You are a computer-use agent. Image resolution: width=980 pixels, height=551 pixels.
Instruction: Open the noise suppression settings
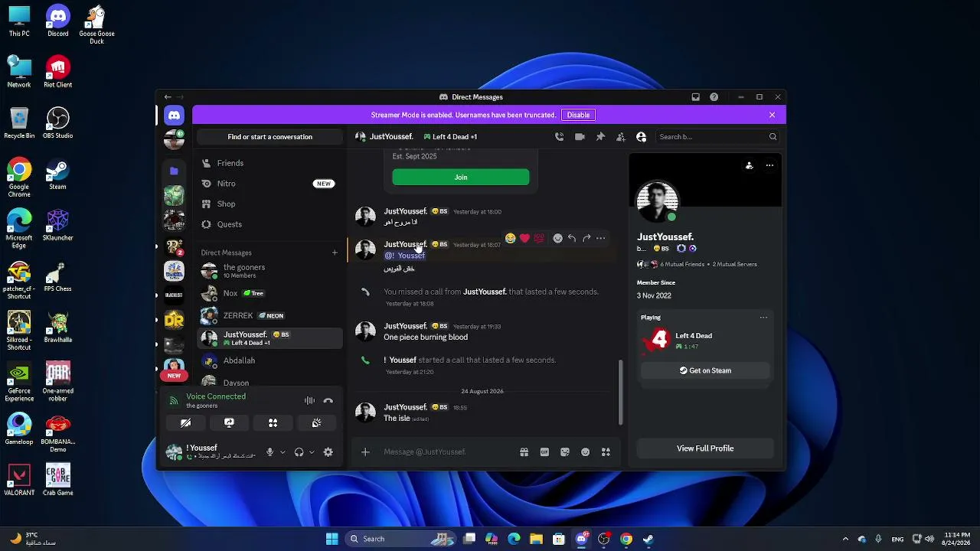309,400
